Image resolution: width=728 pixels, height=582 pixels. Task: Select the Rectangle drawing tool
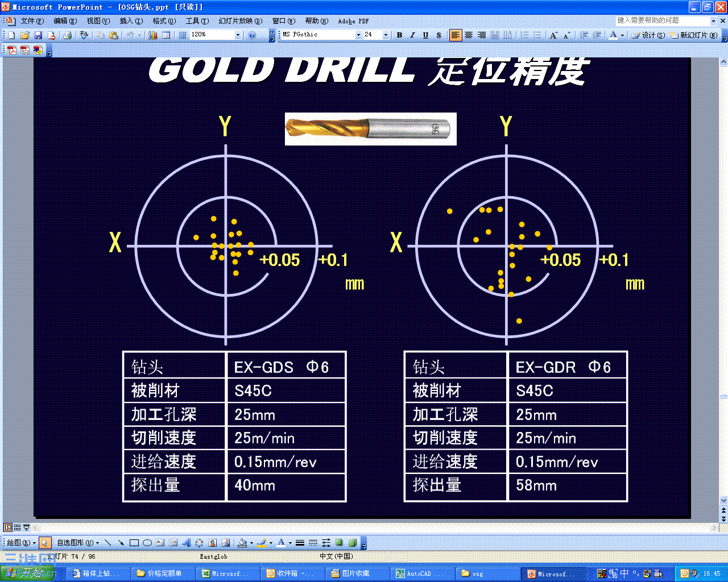coord(134,543)
